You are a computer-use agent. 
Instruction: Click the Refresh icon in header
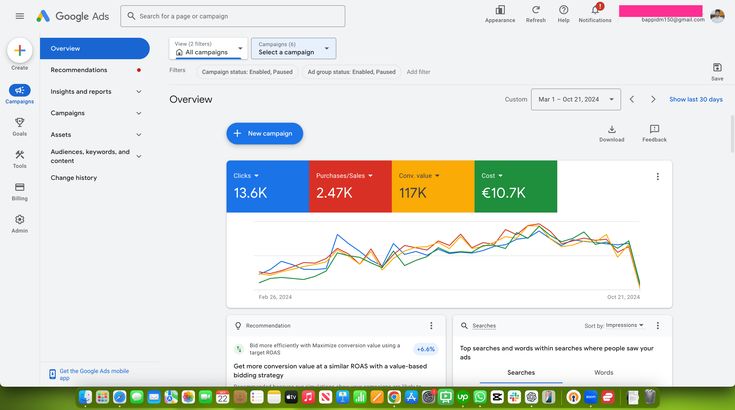pyautogui.click(x=536, y=10)
